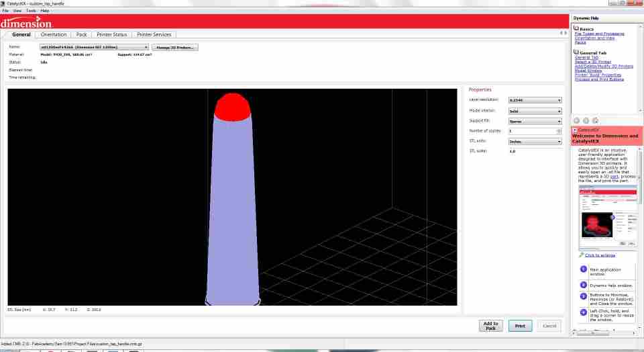The width and height of the screenshot is (644, 352).
Task: Open the Printer Build Properties help link
Action: pyautogui.click(x=598, y=75)
